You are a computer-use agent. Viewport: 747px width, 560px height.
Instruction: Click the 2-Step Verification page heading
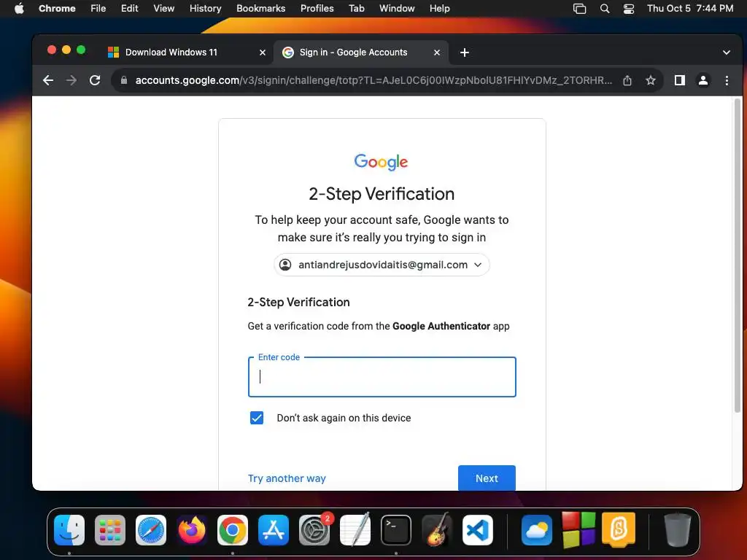tap(382, 194)
